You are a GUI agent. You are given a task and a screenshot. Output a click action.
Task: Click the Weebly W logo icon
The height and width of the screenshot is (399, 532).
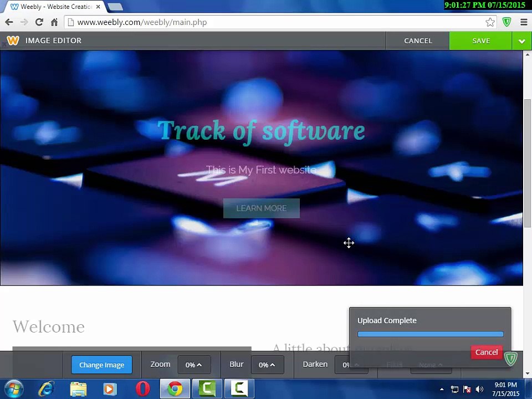coord(13,40)
